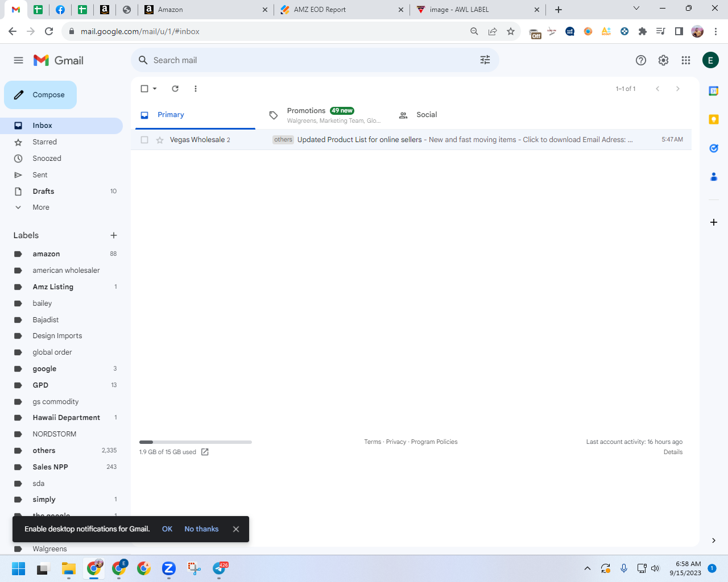The image size is (728, 582).
Task: Switch to the Primary tab
Action: 195,115
